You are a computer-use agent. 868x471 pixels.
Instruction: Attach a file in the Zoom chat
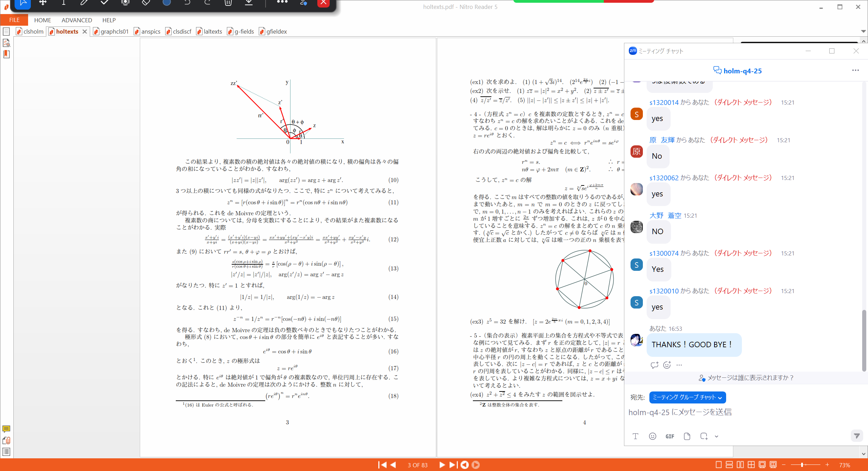(x=686, y=436)
